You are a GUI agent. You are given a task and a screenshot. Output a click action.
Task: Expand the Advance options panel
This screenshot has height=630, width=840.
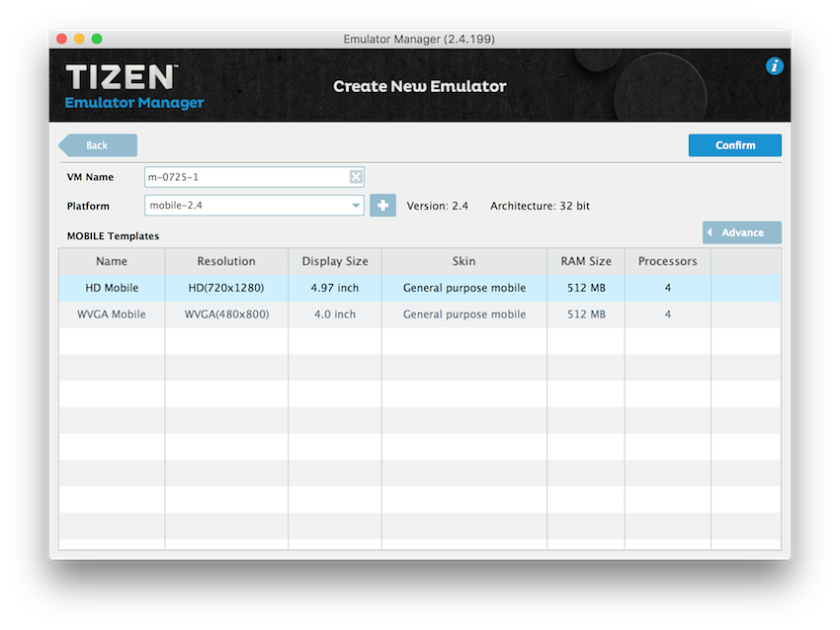[x=742, y=232]
